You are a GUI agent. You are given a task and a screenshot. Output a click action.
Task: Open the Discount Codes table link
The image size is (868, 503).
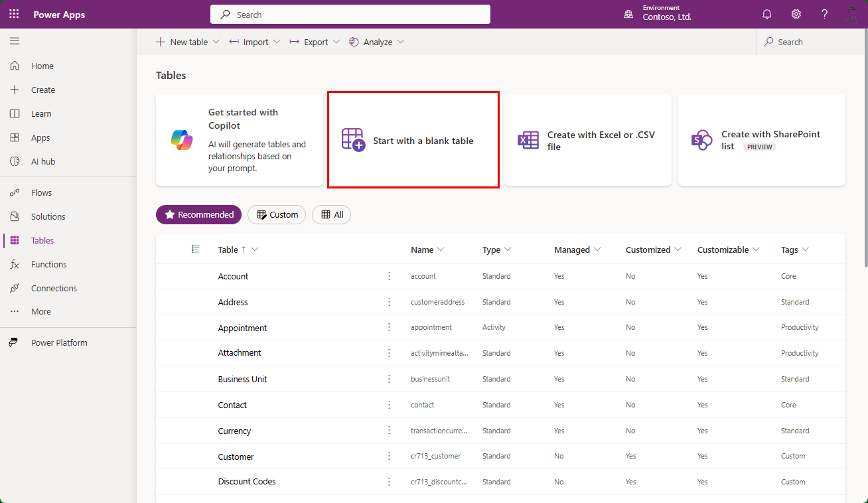(x=247, y=481)
